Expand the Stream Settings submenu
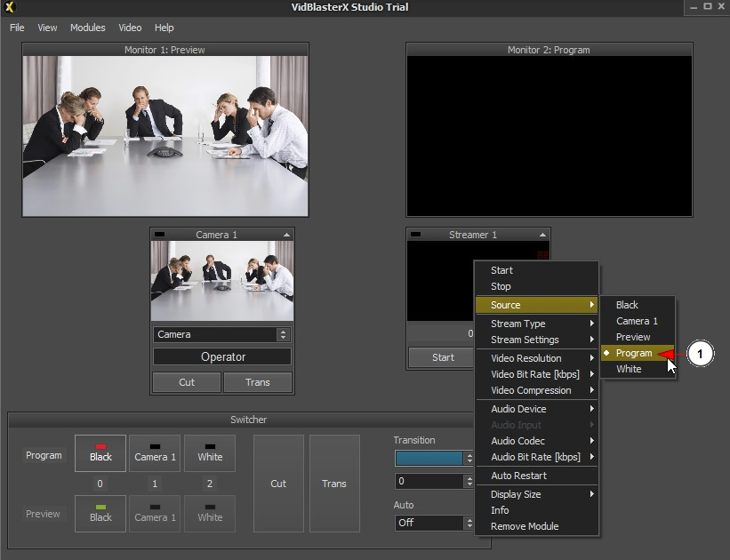Image resolution: width=730 pixels, height=560 pixels. pos(537,340)
